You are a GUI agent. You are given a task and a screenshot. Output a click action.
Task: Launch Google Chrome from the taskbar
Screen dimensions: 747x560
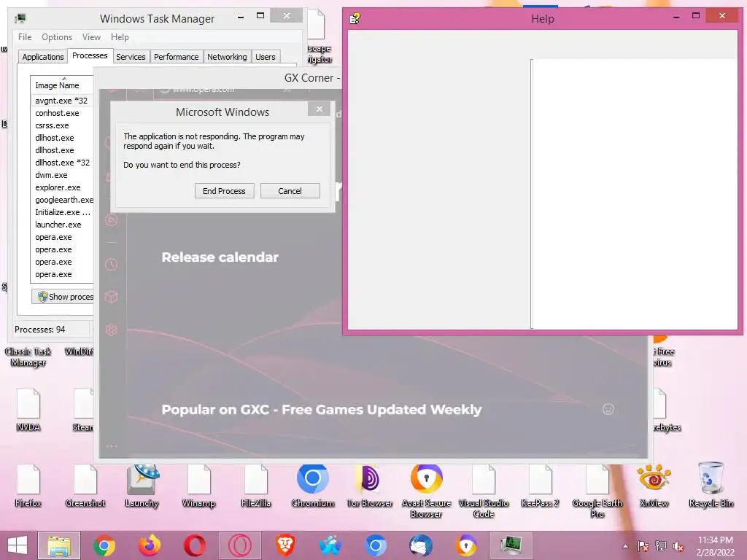pyautogui.click(x=104, y=545)
